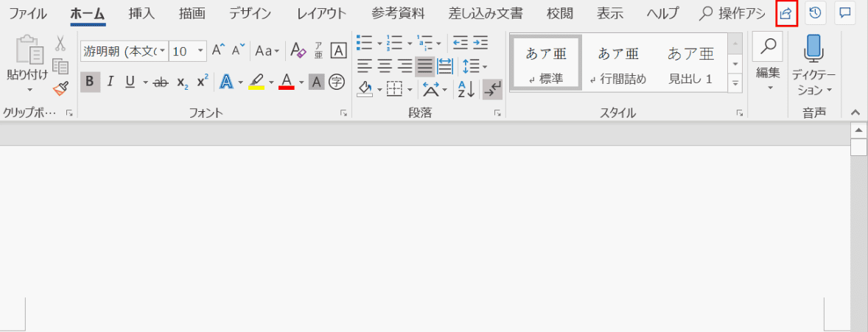Screen dimensions: 868x332
Task: Go to the レイアウト tab
Action: (321, 14)
